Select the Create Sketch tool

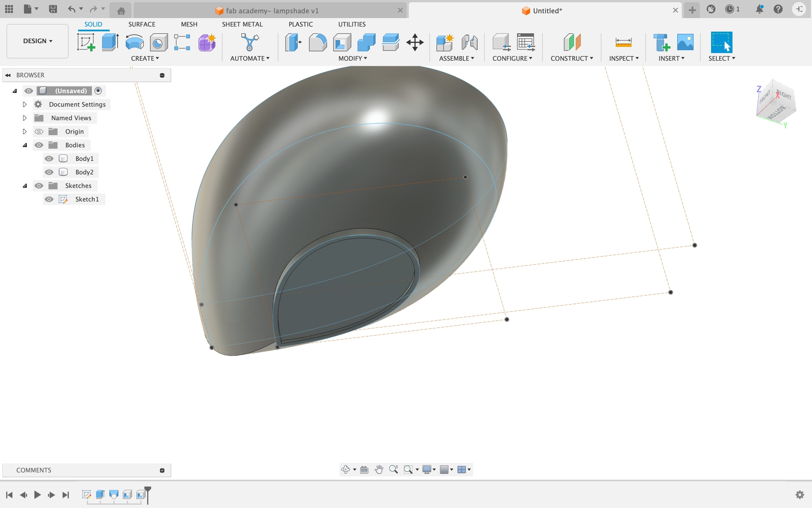pos(86,42)
